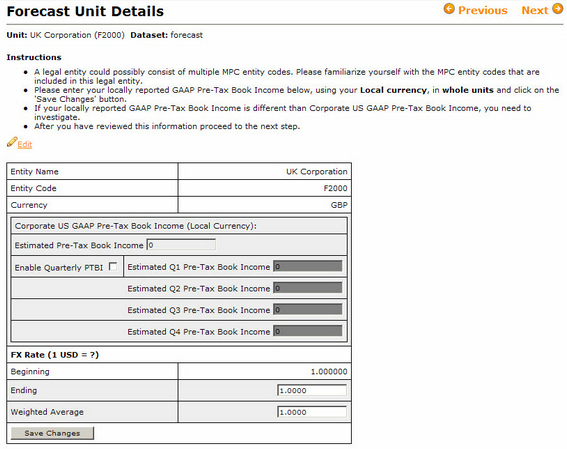567x449 pixels.
Task: Click the Estimated Q4 Pre-Tax Book Income field
Action: 308,331
